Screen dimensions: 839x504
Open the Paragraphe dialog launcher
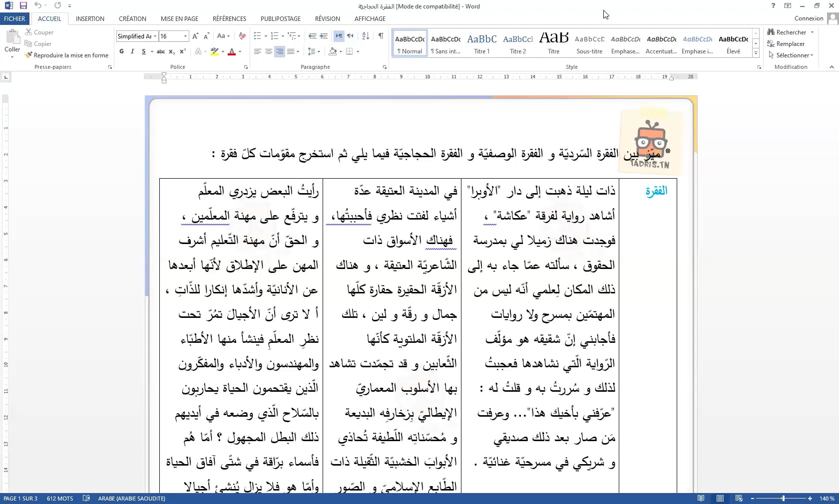[385, 67]
